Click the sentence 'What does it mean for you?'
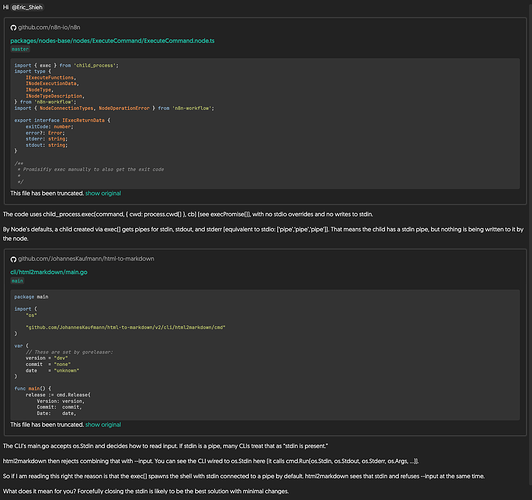 point(39,492)
